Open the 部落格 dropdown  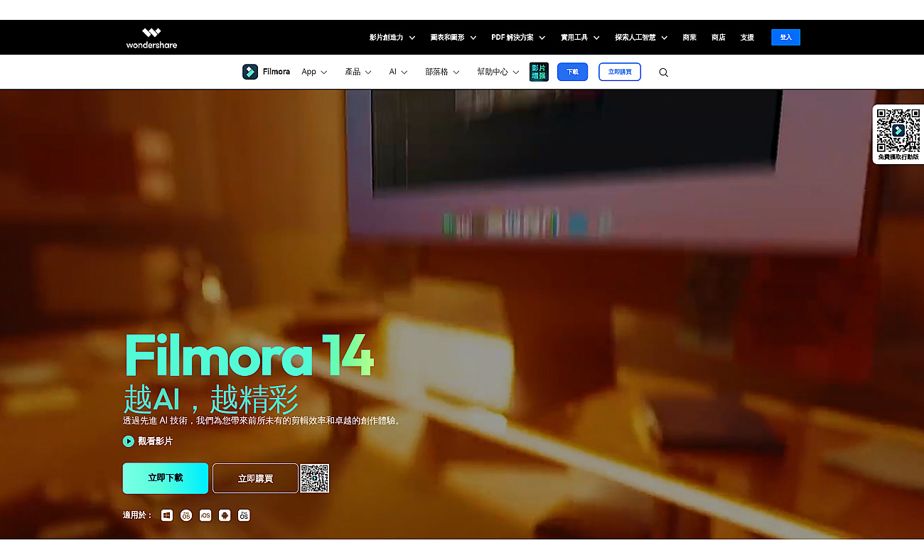point(442,72)
